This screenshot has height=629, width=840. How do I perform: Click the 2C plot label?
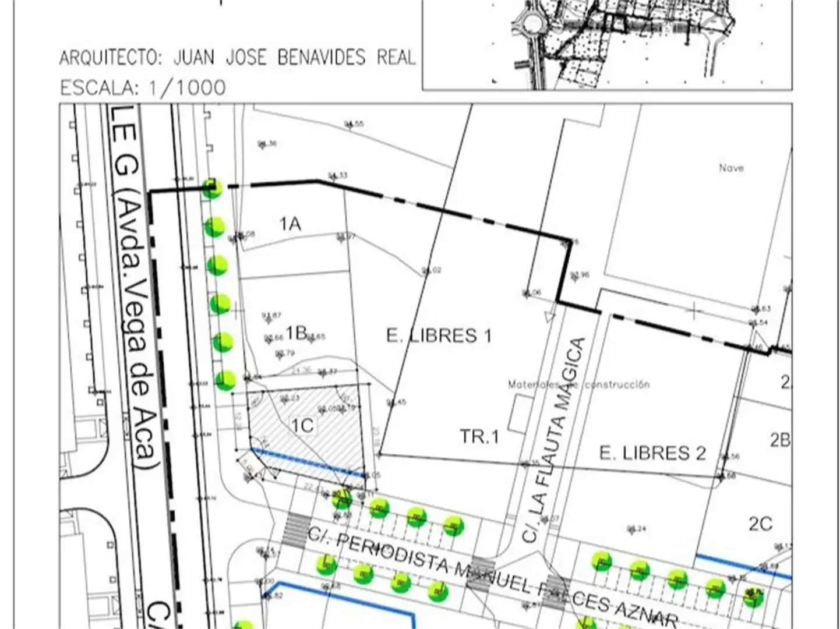pyautogui.click(x=760, y=524)
